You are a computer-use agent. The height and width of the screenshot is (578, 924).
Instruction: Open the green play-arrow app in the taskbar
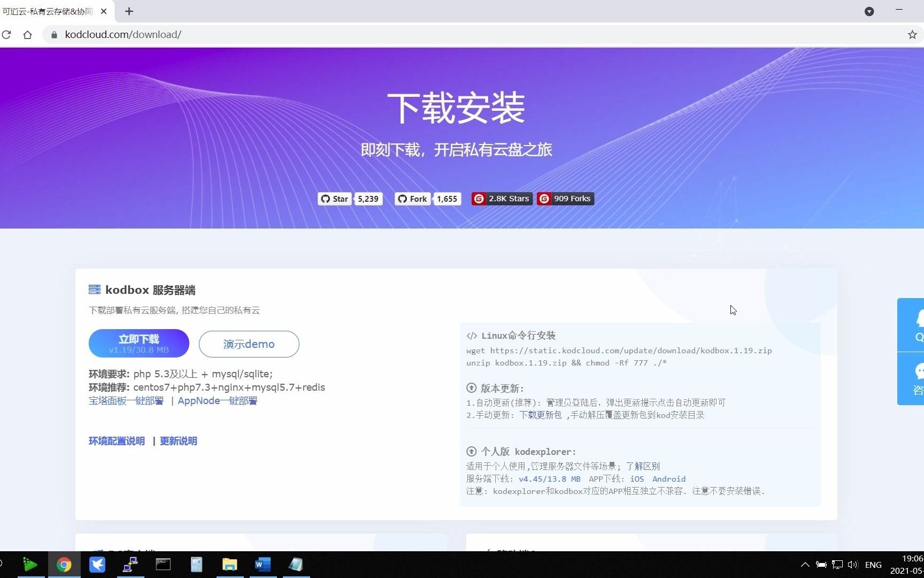click(30, 565)
